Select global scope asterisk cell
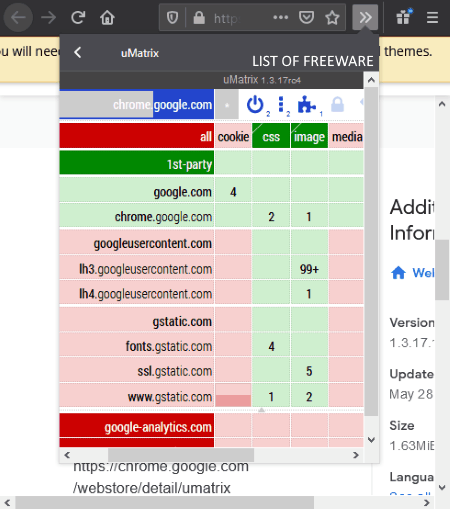This screenshot has height=509, width=450. [227, 105]
